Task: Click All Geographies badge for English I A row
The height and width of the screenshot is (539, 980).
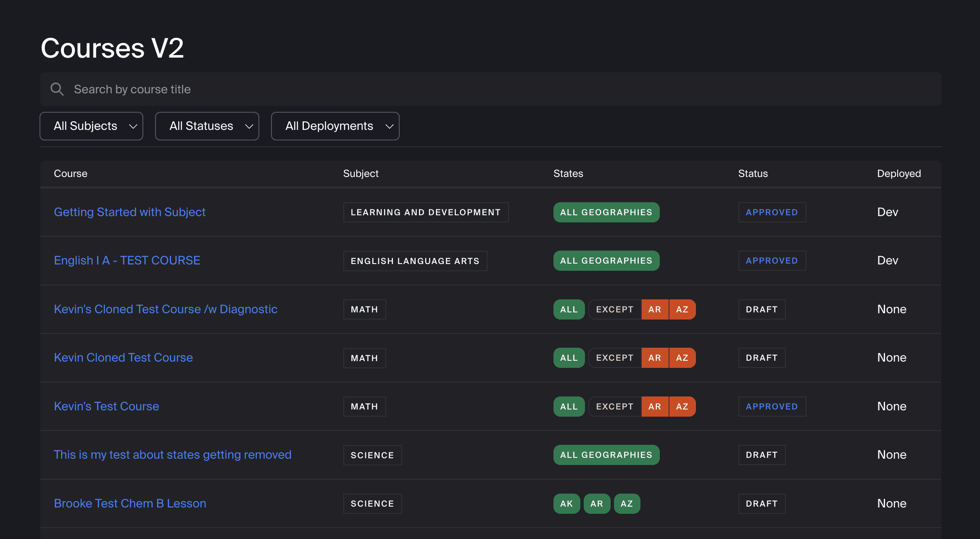Action: click(606, 261)
